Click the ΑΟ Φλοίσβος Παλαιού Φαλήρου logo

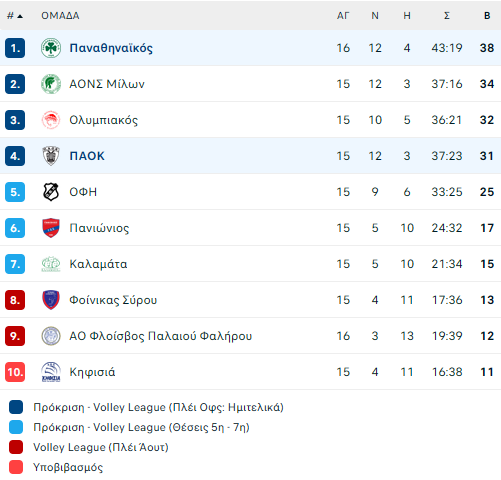(x=51, y=336)
